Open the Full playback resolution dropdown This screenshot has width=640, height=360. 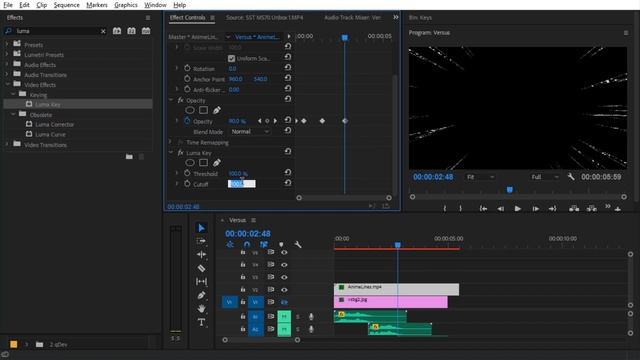tap(544, 177)
